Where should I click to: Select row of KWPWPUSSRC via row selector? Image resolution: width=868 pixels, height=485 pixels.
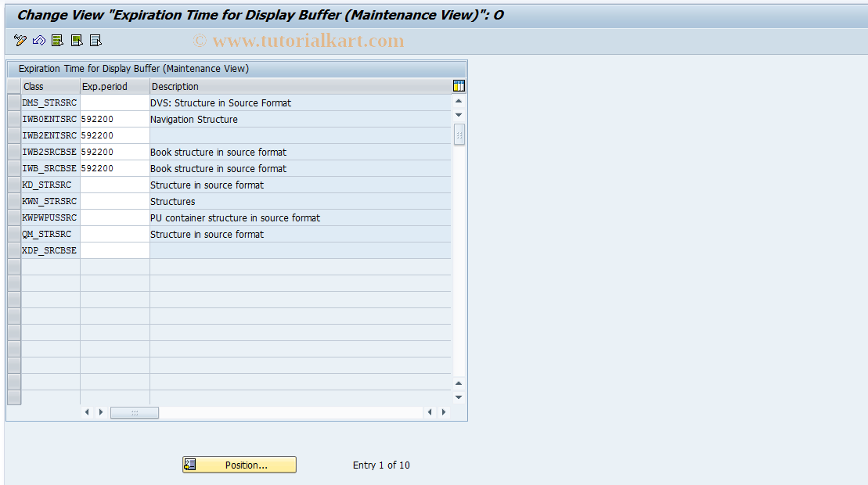(14, 218)
